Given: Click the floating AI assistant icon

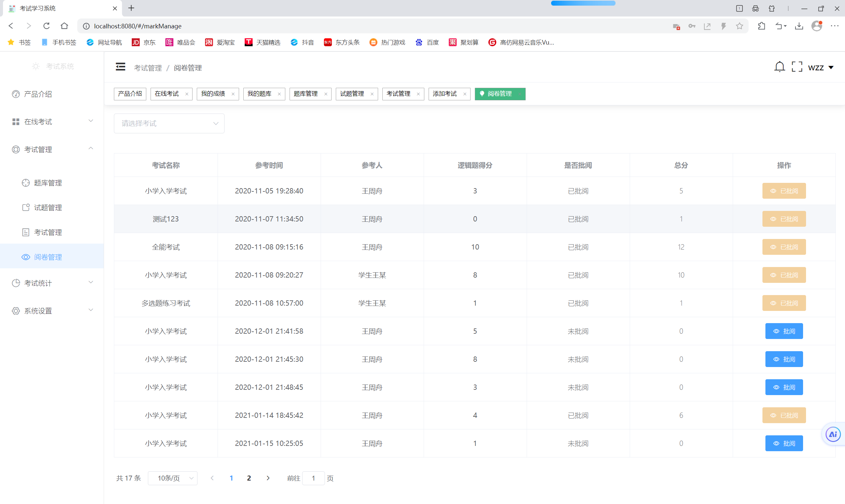Looking at the screenshot, I should click(833, 434).
